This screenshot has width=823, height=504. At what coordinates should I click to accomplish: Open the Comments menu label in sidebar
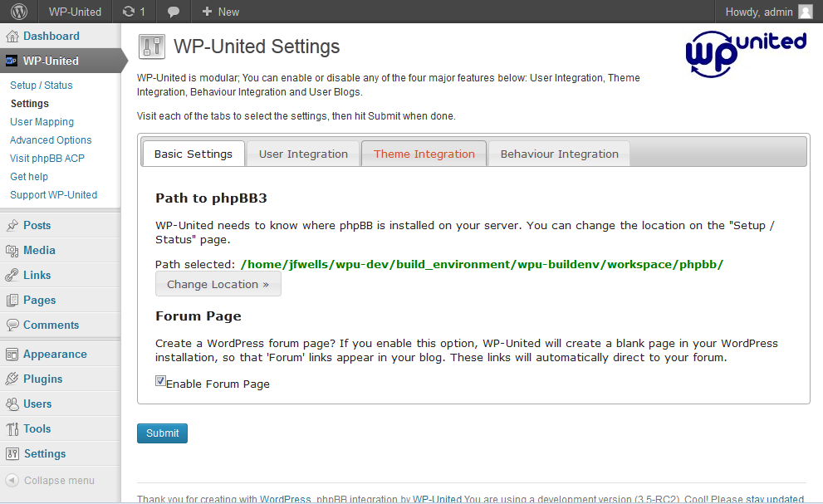tap(51, 325)
